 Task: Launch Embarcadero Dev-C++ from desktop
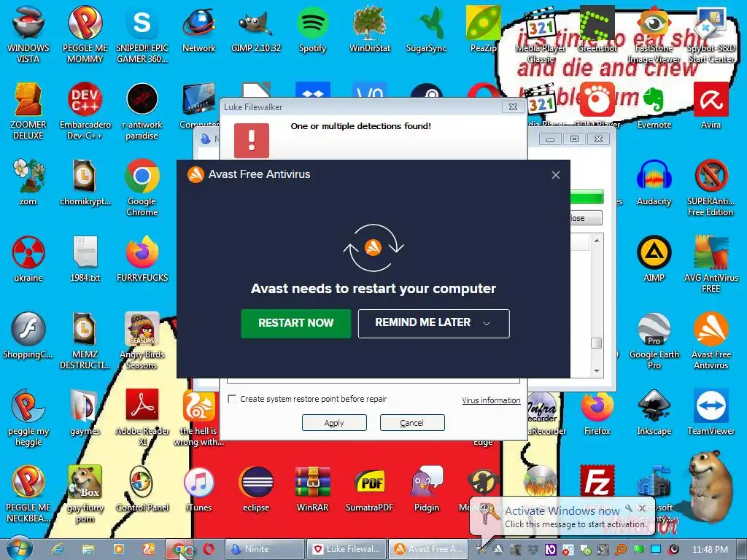pyautogui.click(x=85, y=111)
